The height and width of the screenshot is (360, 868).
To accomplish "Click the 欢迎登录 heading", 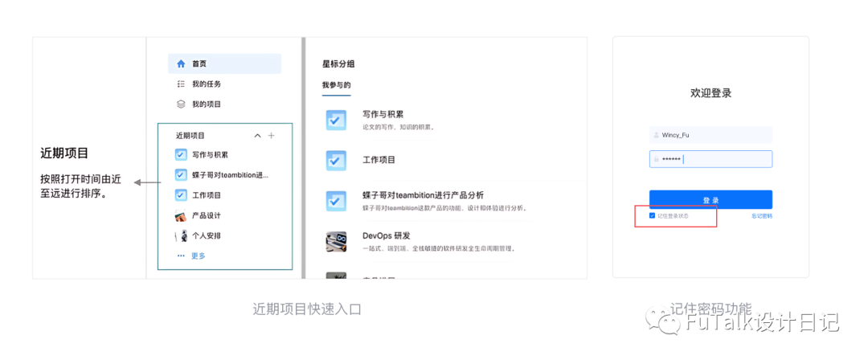I will tap(710, 93).
